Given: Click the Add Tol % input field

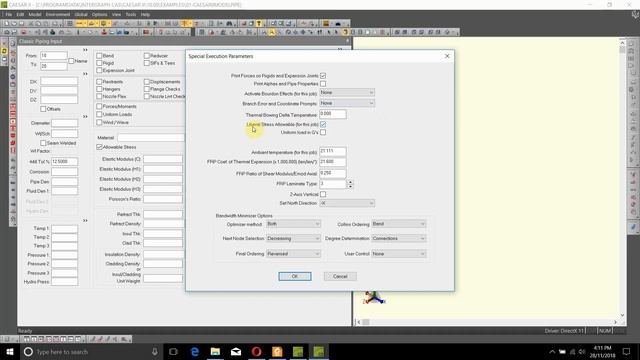Looking at the screenshot, I should (x=64, y=162).
